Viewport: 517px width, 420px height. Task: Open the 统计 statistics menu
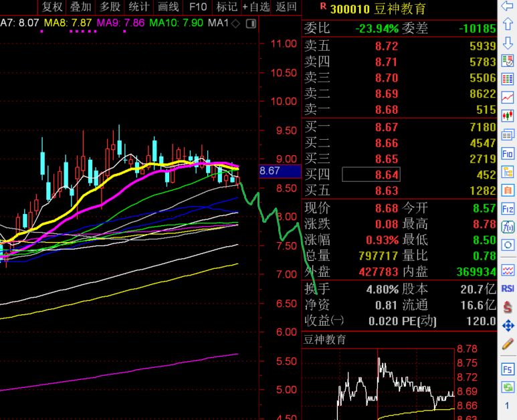(139, 7)
